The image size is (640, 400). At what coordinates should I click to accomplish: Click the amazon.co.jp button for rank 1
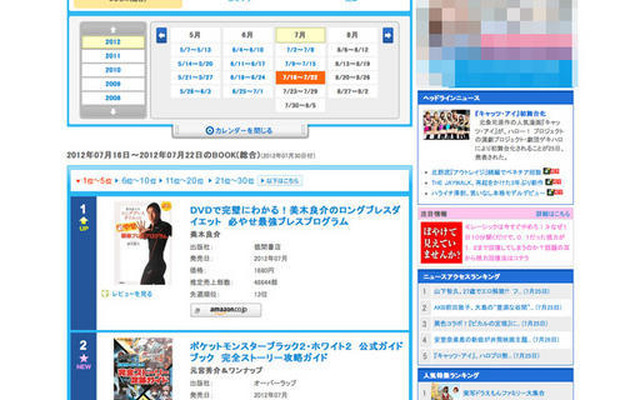pos(226,310)
